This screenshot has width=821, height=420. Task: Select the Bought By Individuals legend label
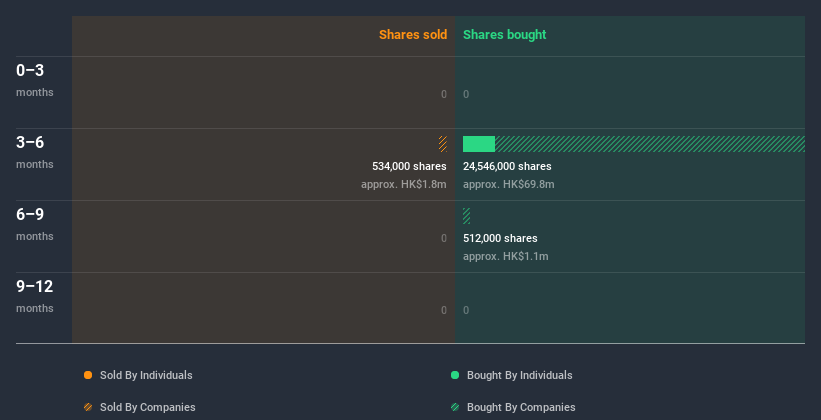tap(519, 375)
